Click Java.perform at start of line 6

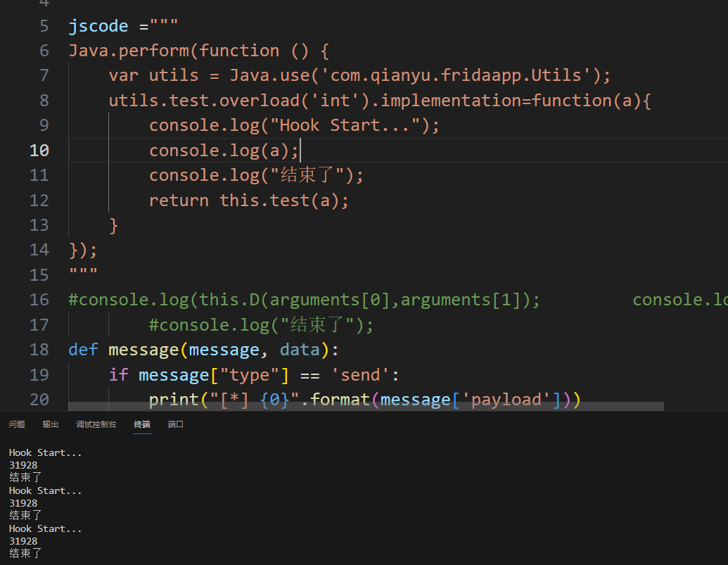(129, 51)
